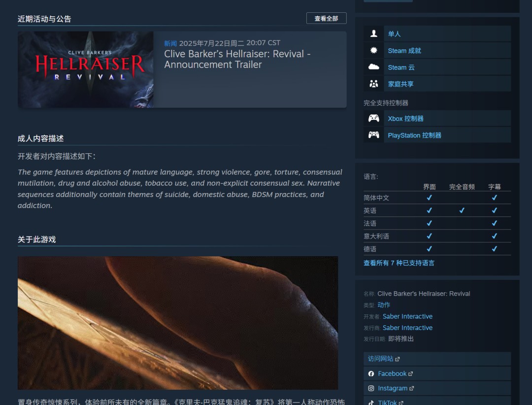Open the Hellraiser Revival announcement thumbnail
This screenshot has height=405, width=532.
coord(86,69)
